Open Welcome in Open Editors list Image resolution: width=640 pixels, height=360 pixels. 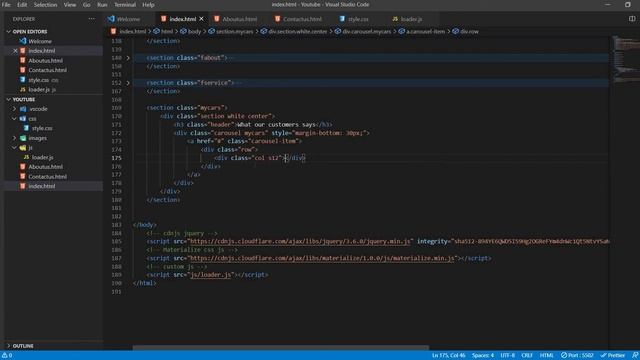pos(40,41)
